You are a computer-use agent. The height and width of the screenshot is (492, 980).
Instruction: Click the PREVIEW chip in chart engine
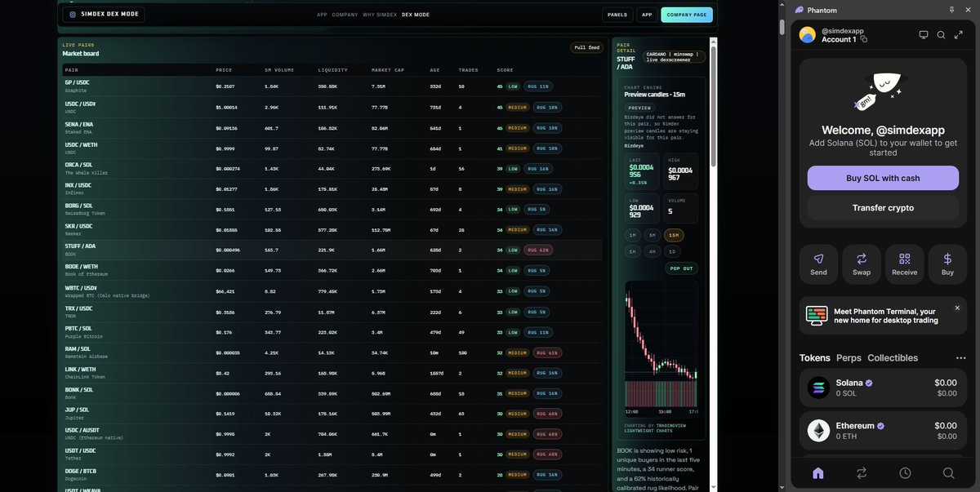[x=639, y=108]
